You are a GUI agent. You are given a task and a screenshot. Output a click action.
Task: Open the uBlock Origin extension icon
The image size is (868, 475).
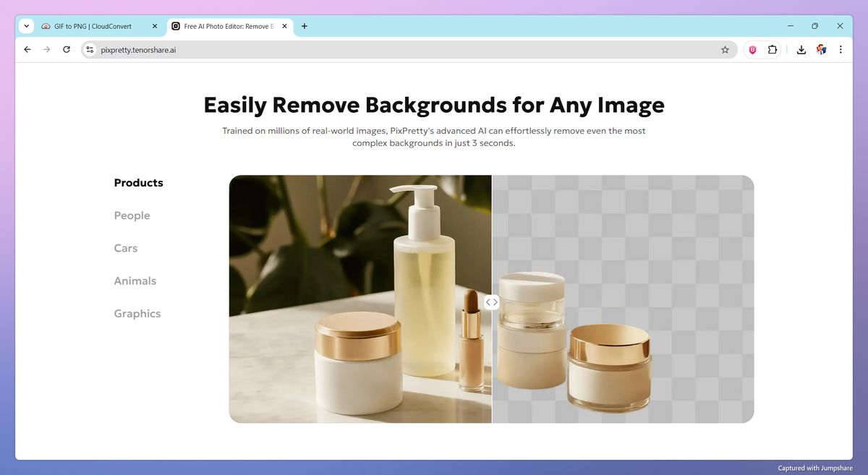(x=752, y=49)
